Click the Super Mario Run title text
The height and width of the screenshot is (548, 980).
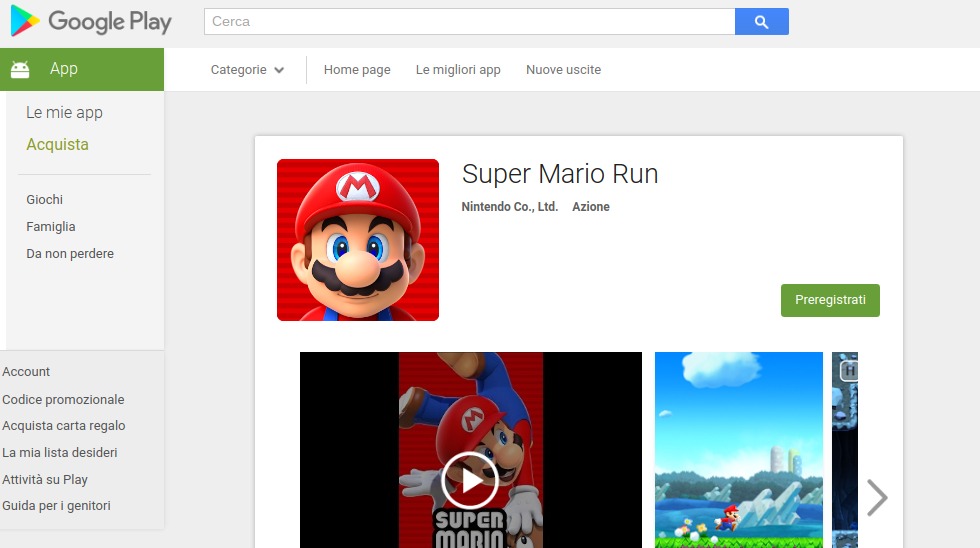click(560, 174)
